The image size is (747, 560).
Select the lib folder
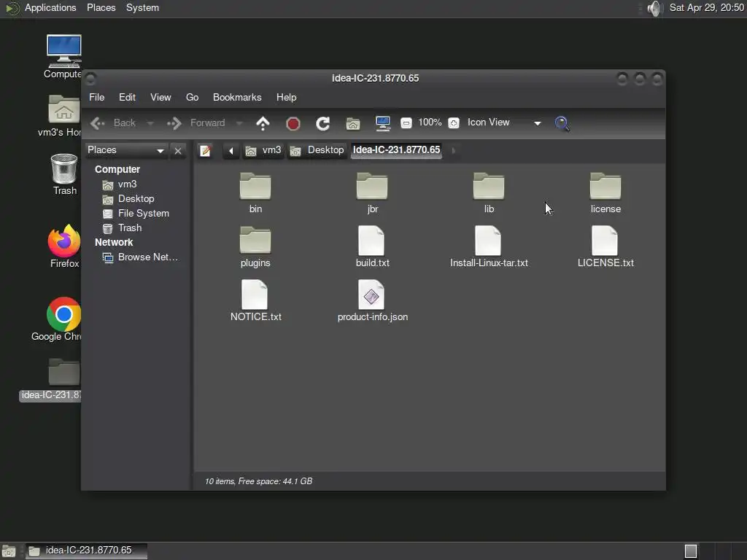(x=489, y=192)
